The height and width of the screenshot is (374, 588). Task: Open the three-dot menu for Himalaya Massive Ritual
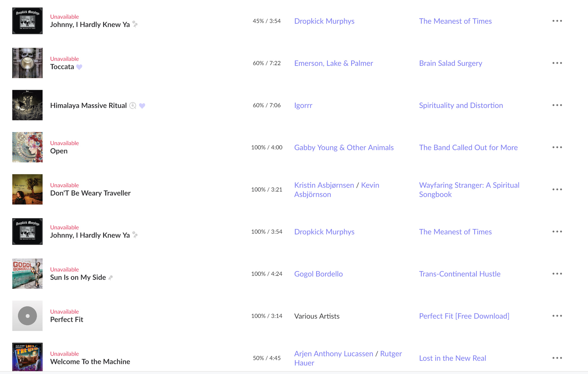pos(557,105)
